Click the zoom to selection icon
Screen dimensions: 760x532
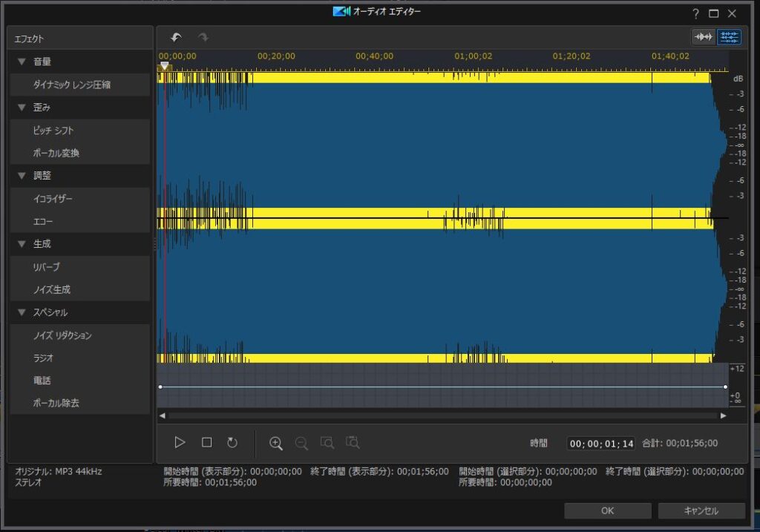tap(327, 443)
